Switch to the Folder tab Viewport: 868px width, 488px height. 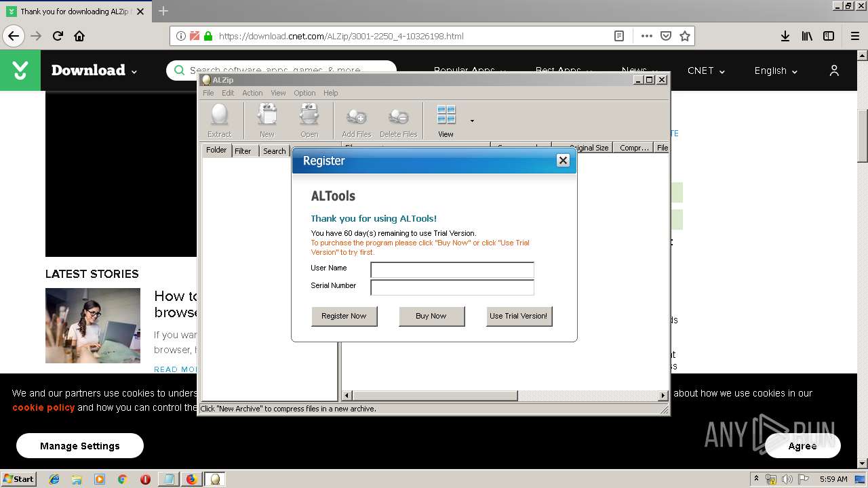tap(216, 150)
